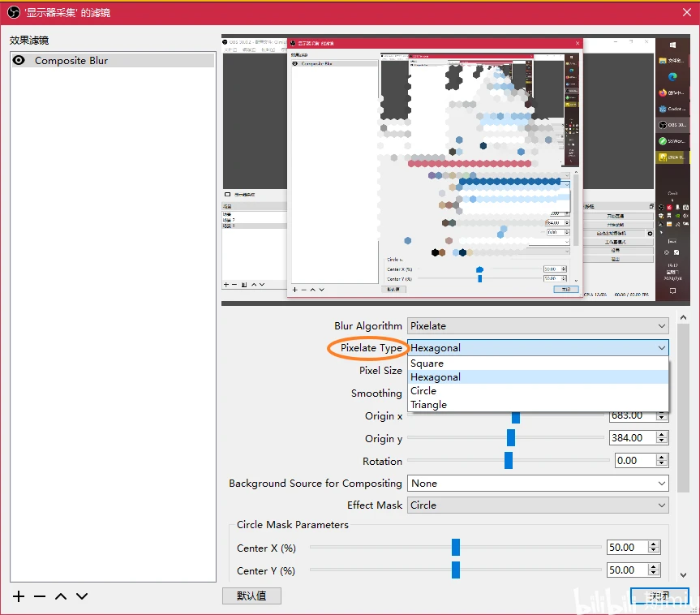Adjust the Center X (%) slider handle
Image resolution: width=700 pixels, height=615 pixels.
pos(456,547)
